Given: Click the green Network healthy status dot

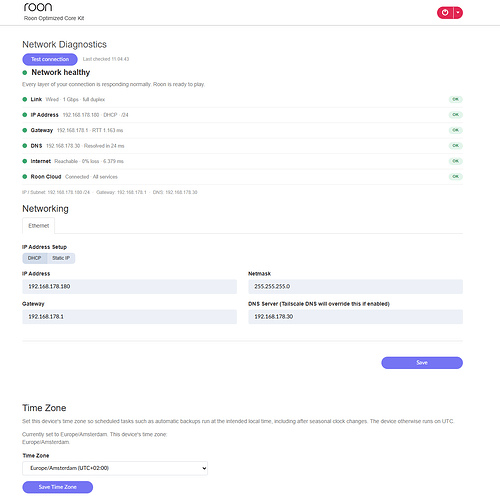Looking at the screenshot, I should pos(25,72).
